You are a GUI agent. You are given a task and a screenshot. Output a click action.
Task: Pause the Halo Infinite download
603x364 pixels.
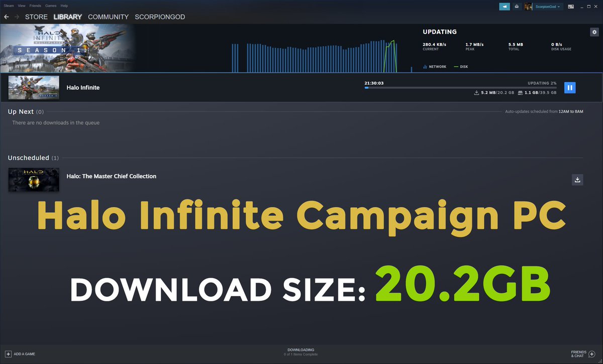pos(569,87)
